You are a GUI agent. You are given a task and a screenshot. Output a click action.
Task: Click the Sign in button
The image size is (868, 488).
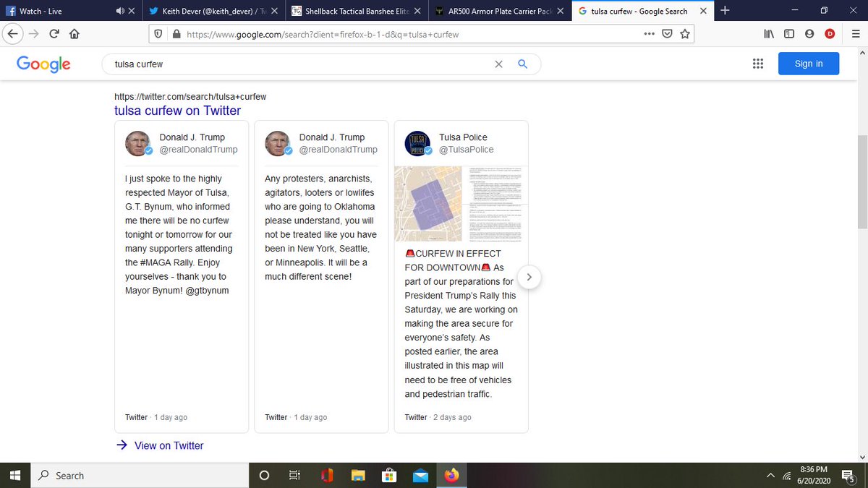pyautogui.click(x=809, y=64)
